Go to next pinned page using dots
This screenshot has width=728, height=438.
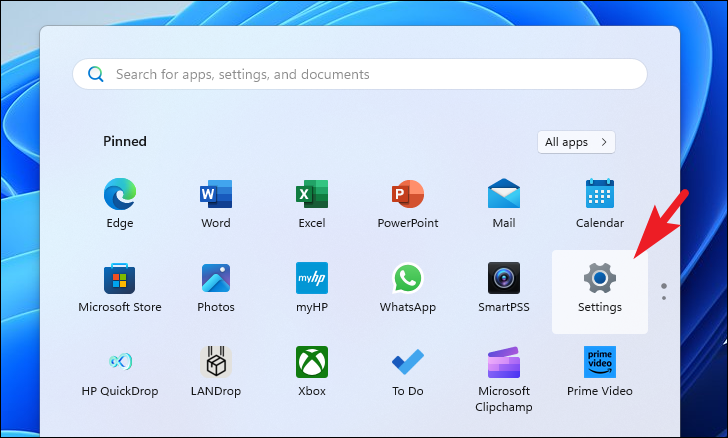coord(664,298)
